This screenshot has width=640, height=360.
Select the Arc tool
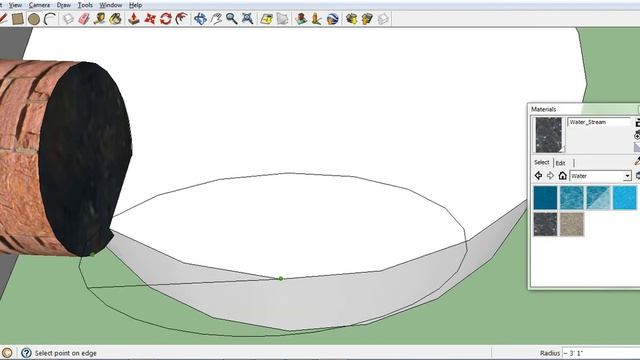pyautogui.click(x=50, y=19)
